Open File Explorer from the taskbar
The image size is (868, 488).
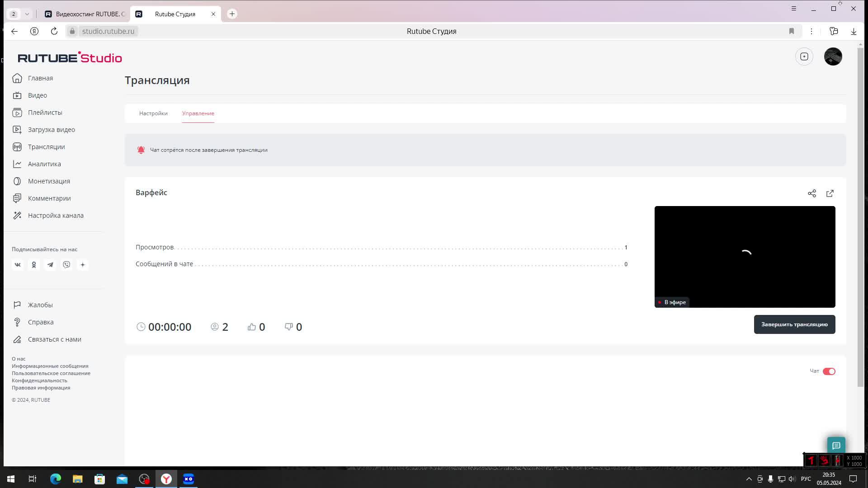(78, 479)
